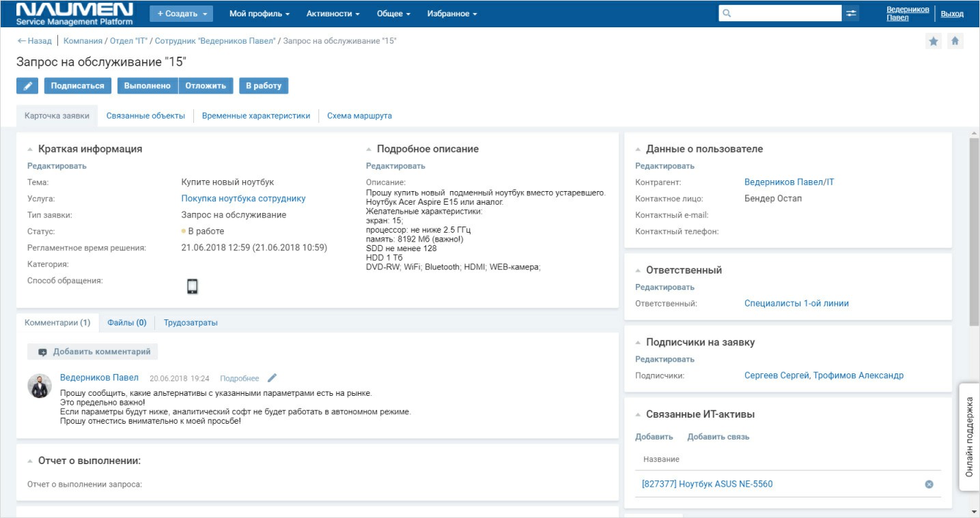This screenshot has width=980, height=518.
Task: Remove the linked ASUS NE-5560 asset
Action: [929, 485]
